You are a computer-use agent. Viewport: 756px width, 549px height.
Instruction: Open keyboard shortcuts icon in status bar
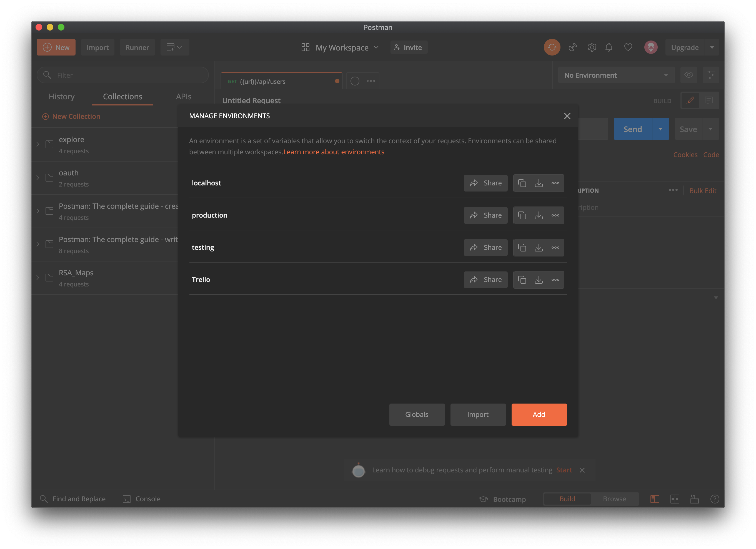click(x=695, y=499)
